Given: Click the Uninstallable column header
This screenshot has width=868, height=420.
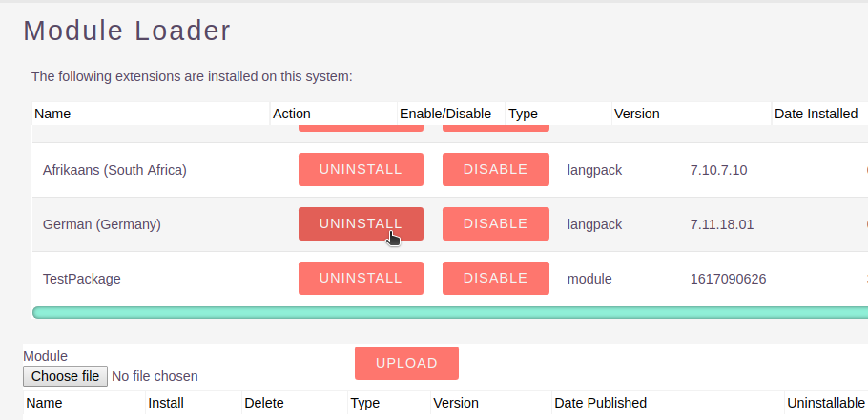Looking at the screenshot, I should [826, 403].
